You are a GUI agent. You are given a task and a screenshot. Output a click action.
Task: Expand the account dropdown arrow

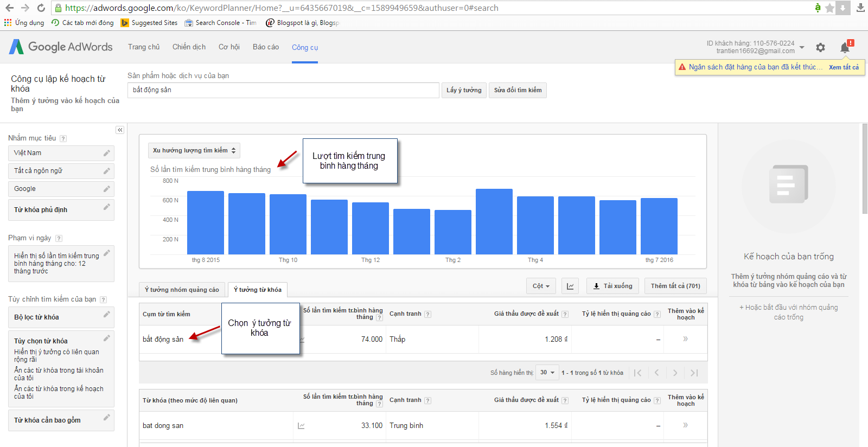(x=802, y=47)
